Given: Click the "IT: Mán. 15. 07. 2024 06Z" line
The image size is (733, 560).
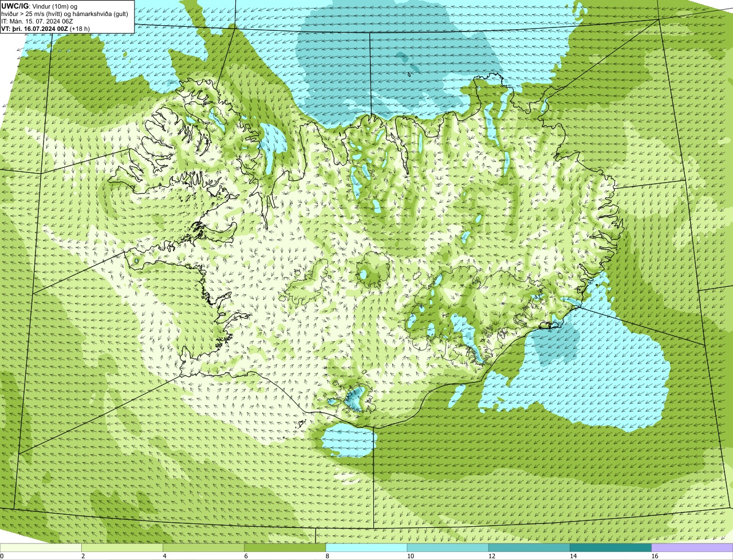Looking at the screenshot, I should (x=37, y=21).
